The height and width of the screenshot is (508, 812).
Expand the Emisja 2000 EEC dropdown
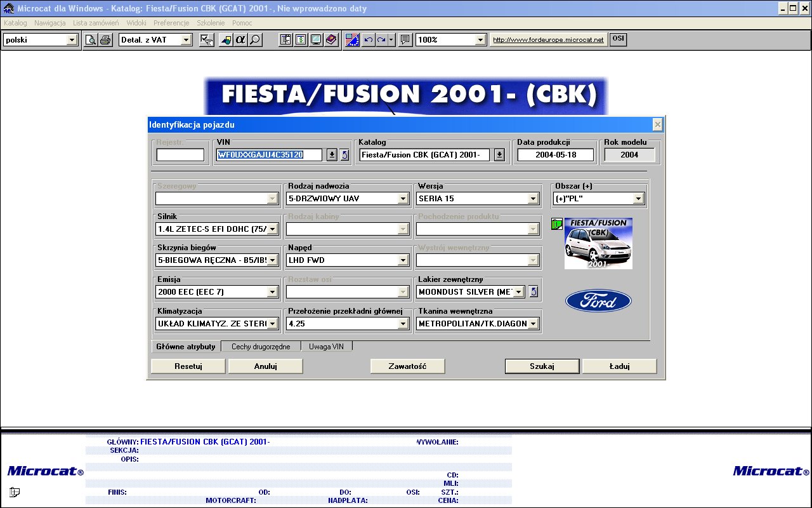click(273, 292)
